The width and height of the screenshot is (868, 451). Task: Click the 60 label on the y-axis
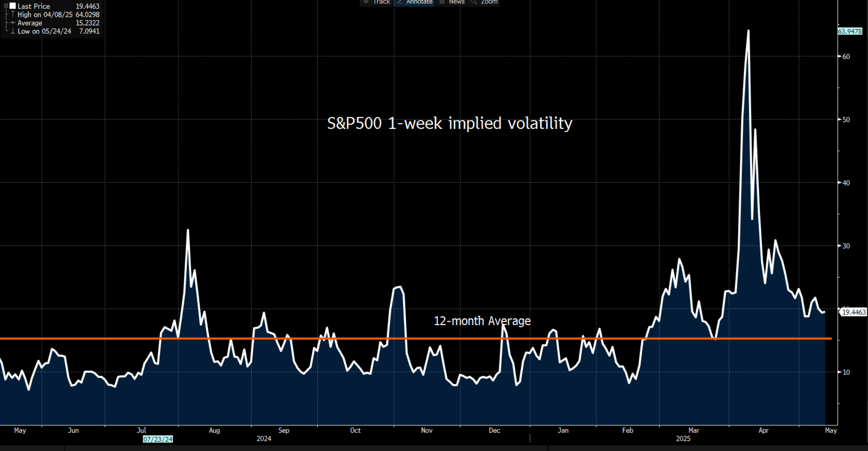846,57
